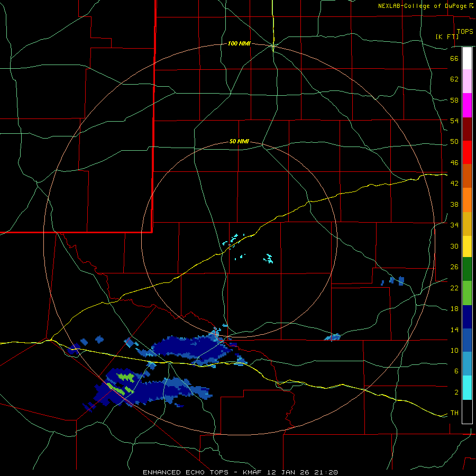Click the "50 NMI" range ring label
This screenshot has height=476, width=476.
point(239,141)
